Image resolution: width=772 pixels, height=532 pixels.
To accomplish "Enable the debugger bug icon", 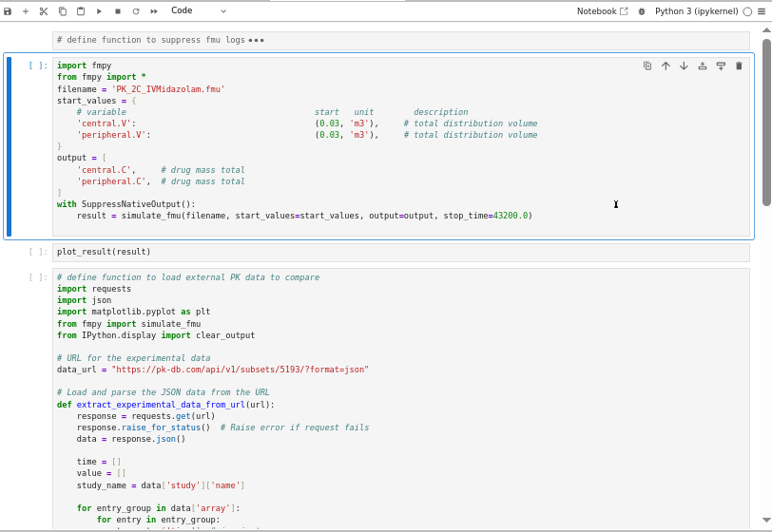I will click(x=642, y=11).
